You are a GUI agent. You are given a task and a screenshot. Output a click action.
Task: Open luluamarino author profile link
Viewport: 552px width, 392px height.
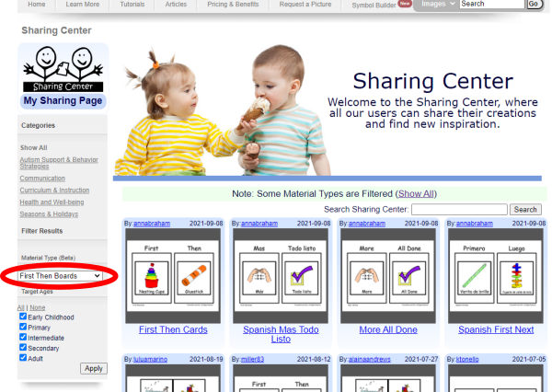150,359
